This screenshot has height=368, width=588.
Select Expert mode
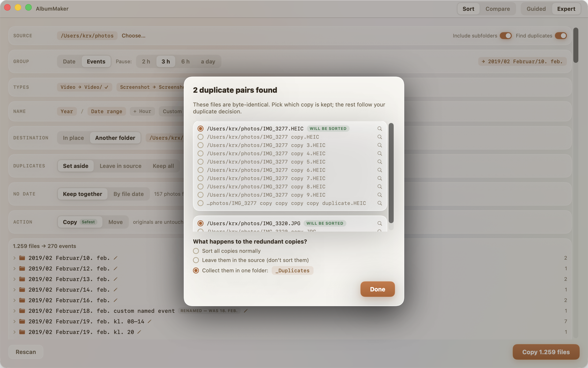[x=566, y=9]
